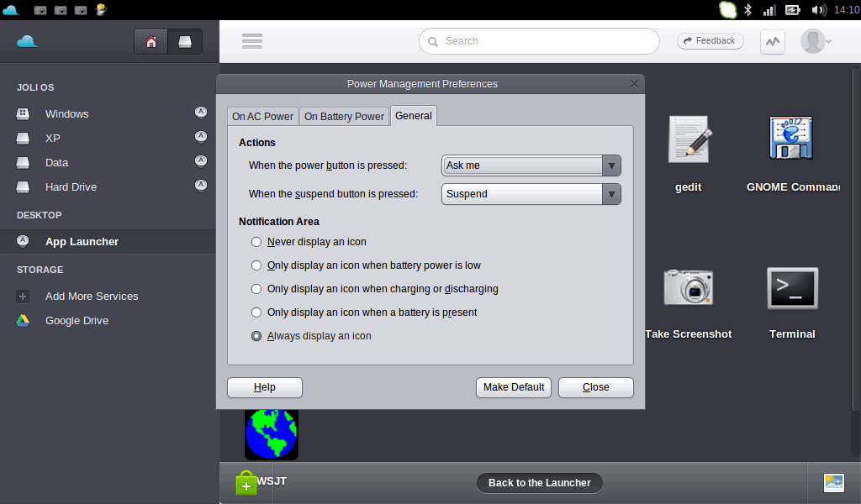Switch to the On Battery Power tab
This screenshot has width=861, height=504.
(344, 117)
